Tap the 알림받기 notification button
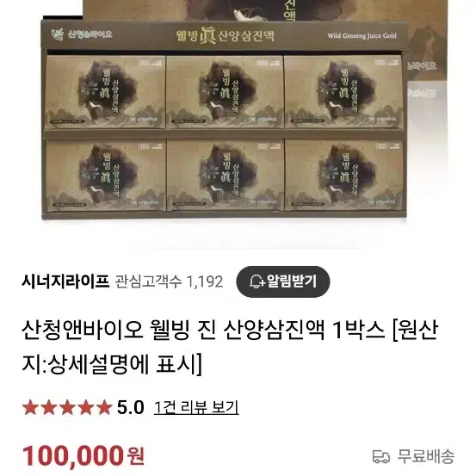 point(283,281)
